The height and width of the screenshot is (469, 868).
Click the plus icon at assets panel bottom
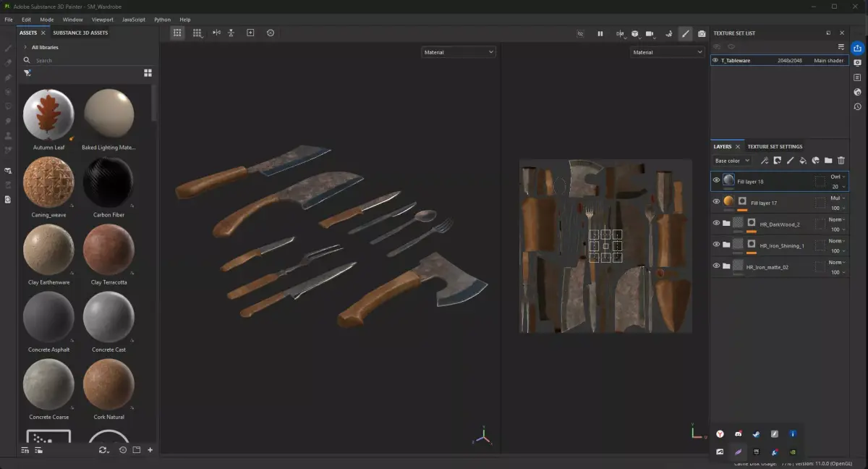tap(150, 449)
